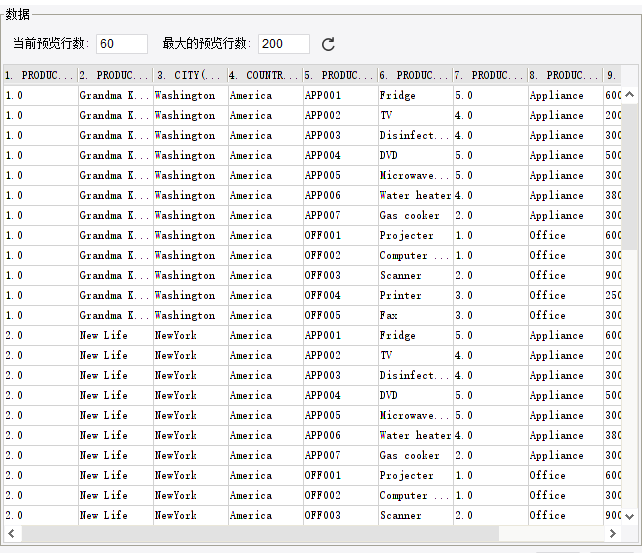642x553 pixels.
Task: Select column header 5. PRODUC...
Action: (340, 75)
